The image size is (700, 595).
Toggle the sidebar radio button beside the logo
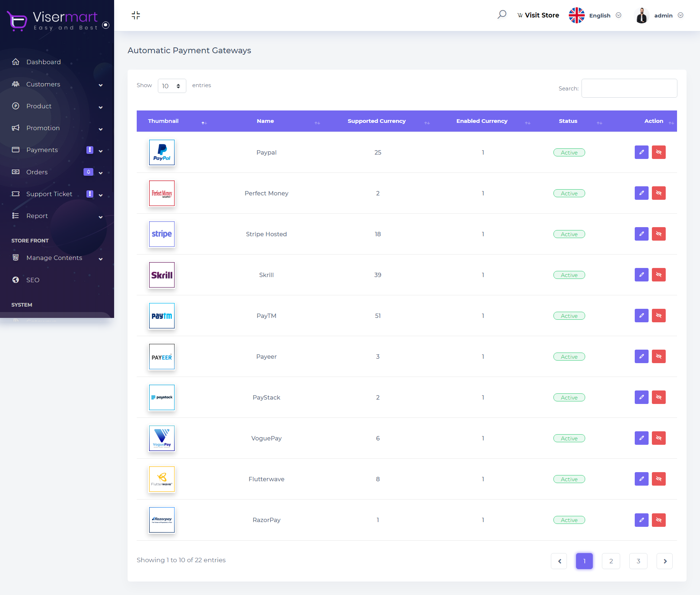[106, 25]
